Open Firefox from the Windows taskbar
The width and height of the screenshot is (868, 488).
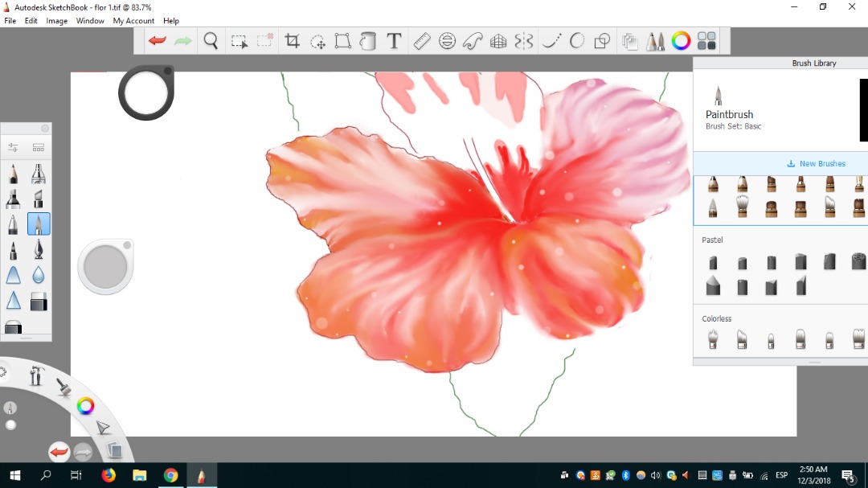tap(108, 475)
